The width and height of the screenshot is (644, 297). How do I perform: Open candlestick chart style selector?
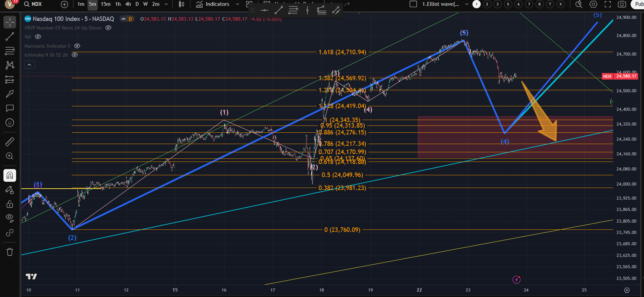click(x=182, y=4)
